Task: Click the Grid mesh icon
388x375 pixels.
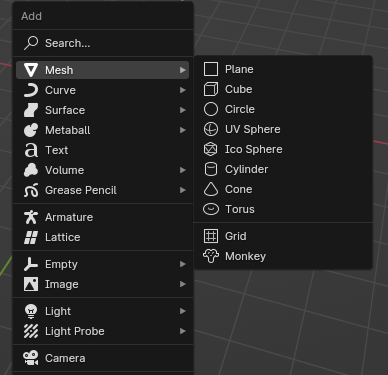Action: point(211,236)
